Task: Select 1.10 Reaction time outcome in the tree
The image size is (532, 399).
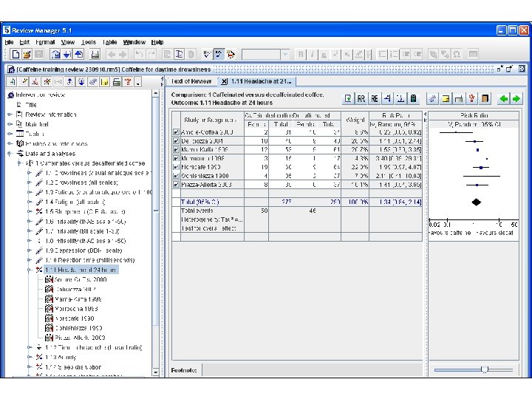Action: (x=90, y=260)
